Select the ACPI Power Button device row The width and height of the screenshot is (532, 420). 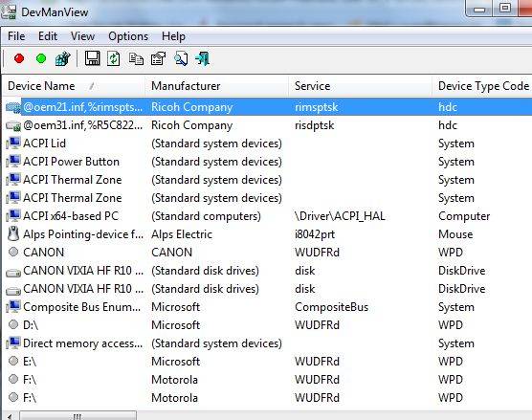point(267,162)
